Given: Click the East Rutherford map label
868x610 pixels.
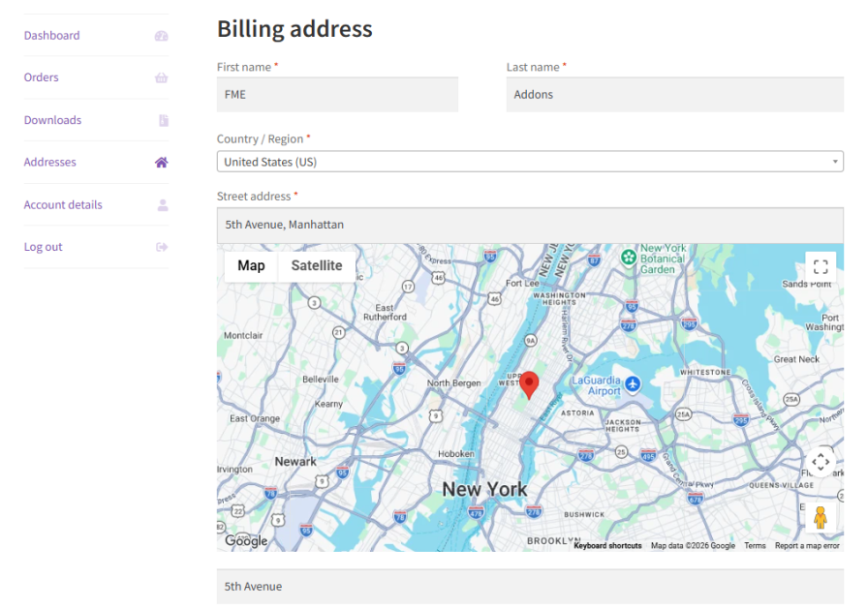Looking at the screenshot, I should 385,312.
